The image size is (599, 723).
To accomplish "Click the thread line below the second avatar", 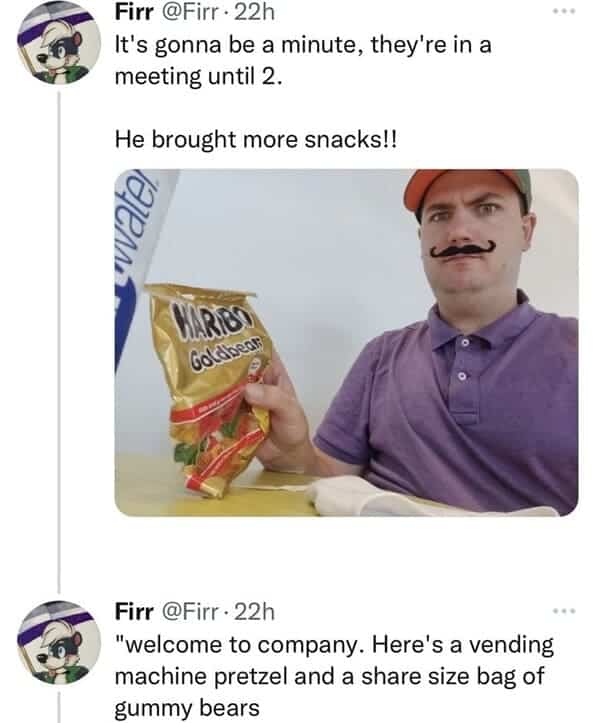I will pos(59,706).
